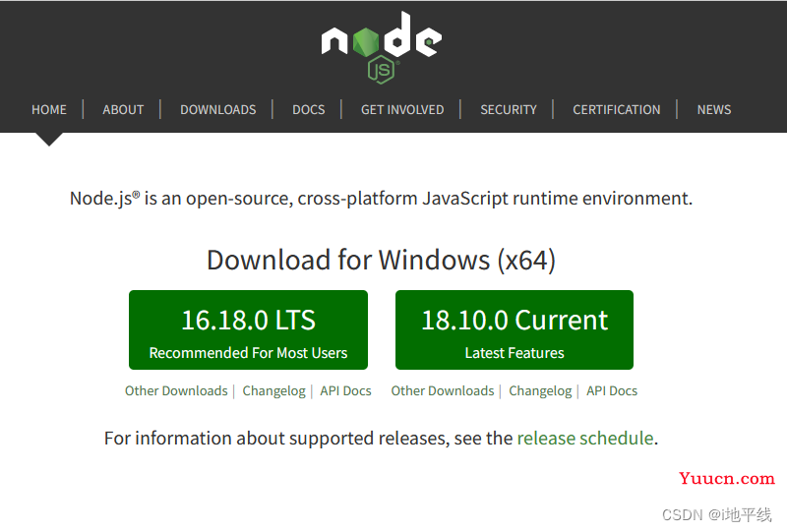Download the 16.18.0 LTS version

(248, 329)
